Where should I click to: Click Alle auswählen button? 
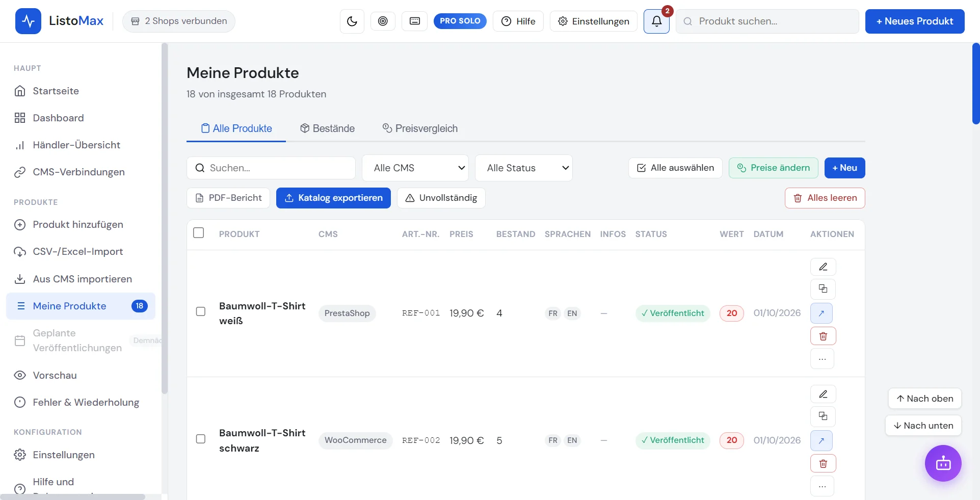[675, 168]
